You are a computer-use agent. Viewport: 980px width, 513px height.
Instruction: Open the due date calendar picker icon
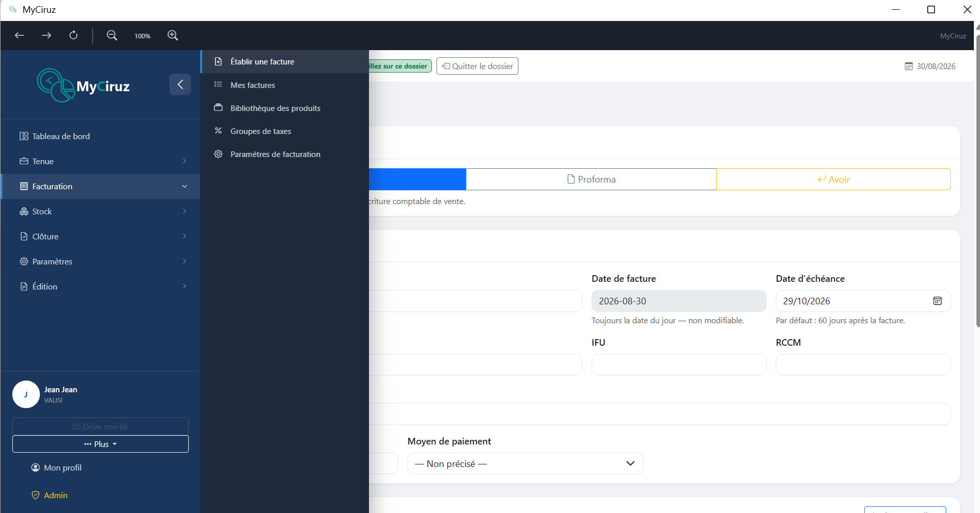point(938,301)
